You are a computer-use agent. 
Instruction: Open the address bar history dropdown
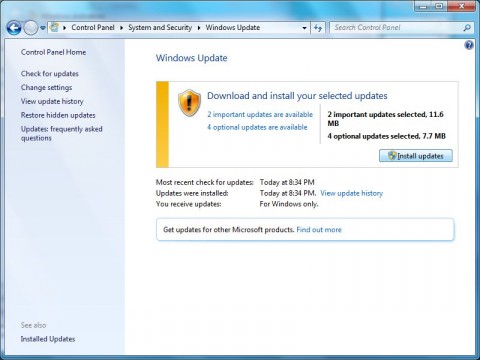click(304, 28)
